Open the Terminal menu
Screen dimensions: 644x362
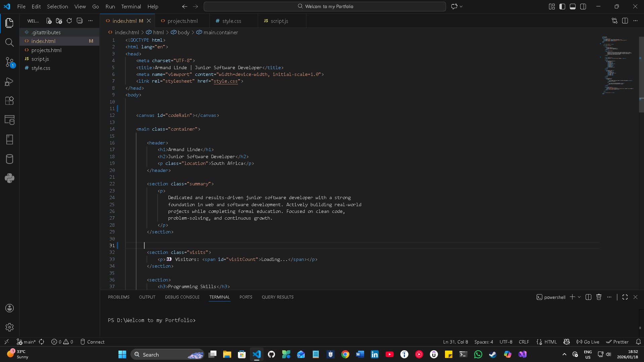(131, 6)
